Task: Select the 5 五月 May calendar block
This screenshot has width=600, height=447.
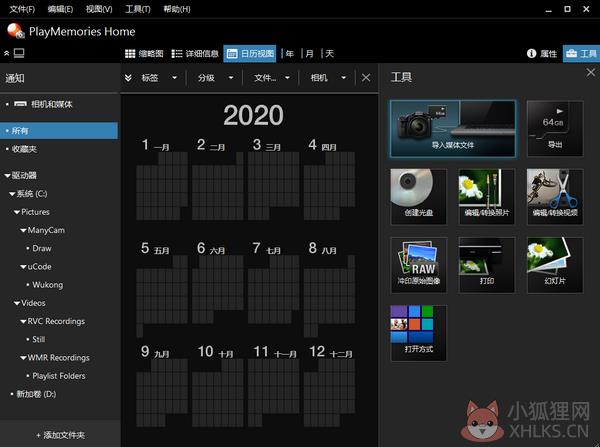Action: [x=162, y=289]
